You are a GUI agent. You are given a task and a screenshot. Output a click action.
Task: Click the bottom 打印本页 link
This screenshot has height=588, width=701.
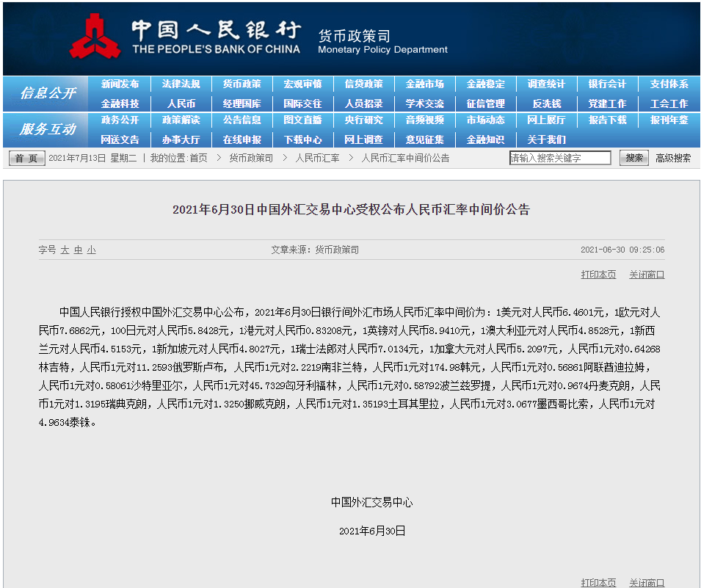point(598,583)
